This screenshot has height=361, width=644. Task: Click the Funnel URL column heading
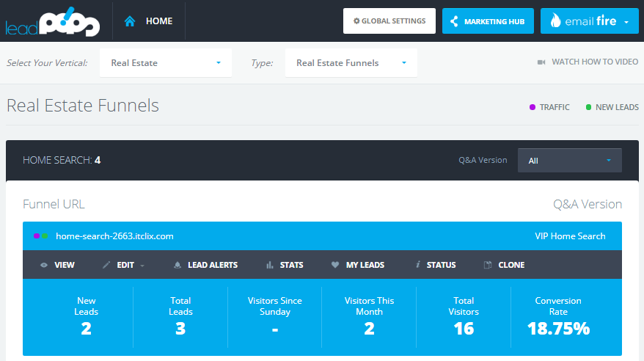point(54,204)
